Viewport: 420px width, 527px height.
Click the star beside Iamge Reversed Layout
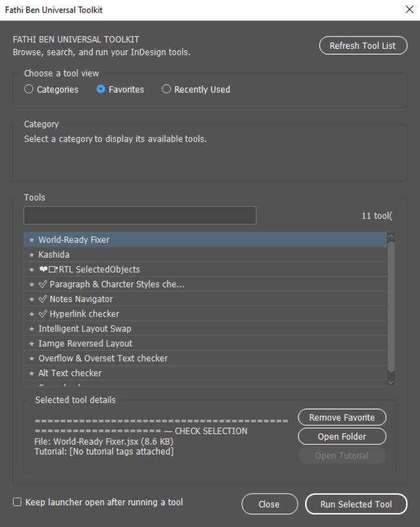click(x=32, y=344)
